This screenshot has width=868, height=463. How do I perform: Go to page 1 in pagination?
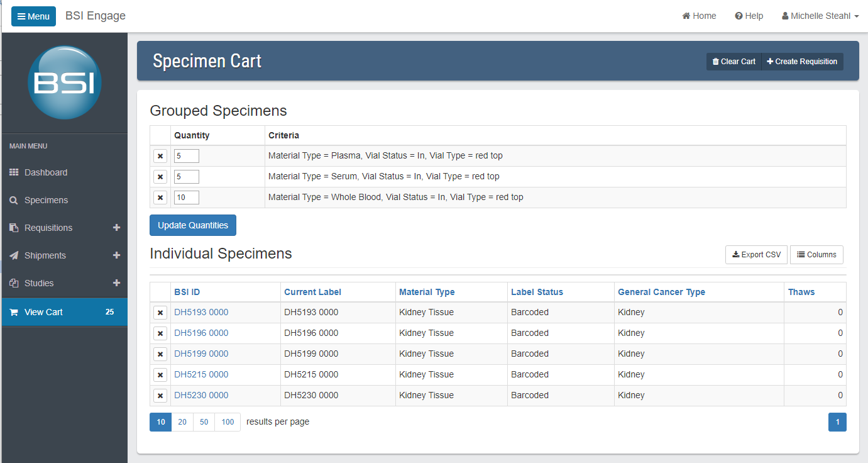(x=837, y=422)
